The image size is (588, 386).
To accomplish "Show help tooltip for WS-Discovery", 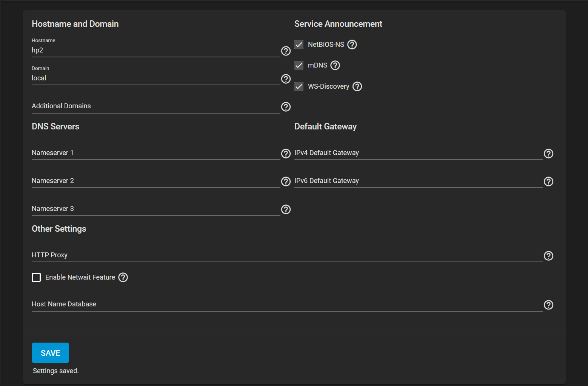I will click(357, 86).
